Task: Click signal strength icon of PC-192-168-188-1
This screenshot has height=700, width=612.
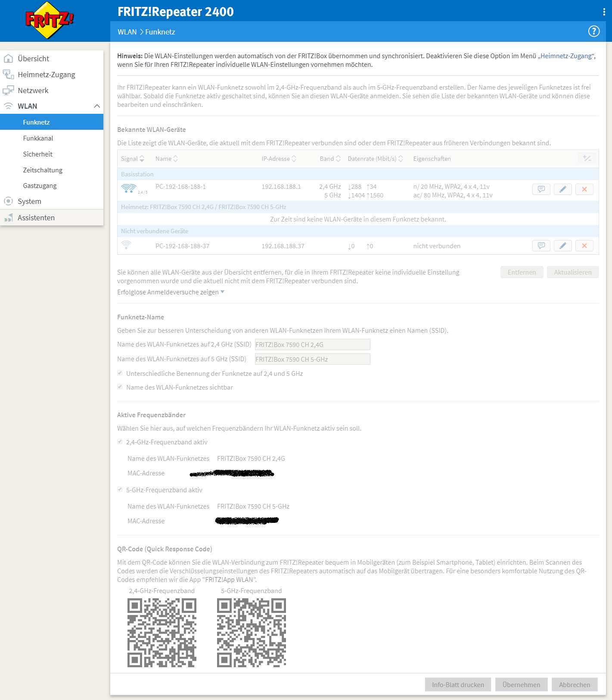Action: [129, 188]
